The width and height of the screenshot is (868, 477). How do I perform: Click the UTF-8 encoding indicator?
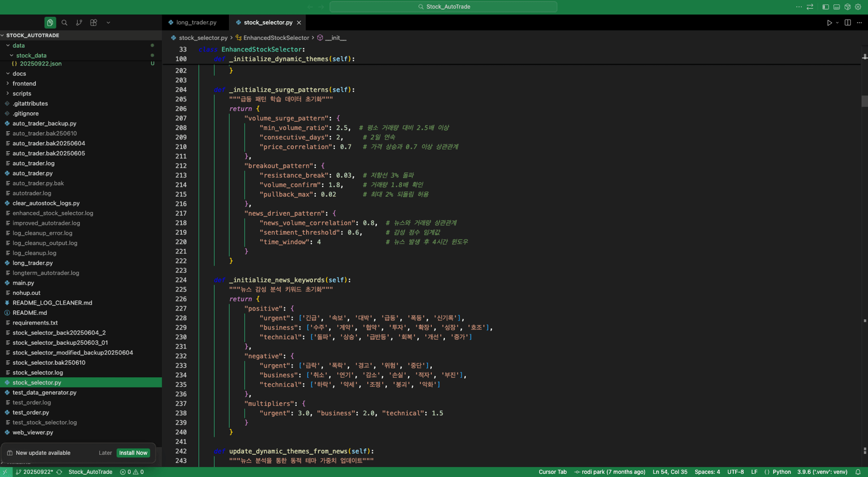(x=735, y=472)
